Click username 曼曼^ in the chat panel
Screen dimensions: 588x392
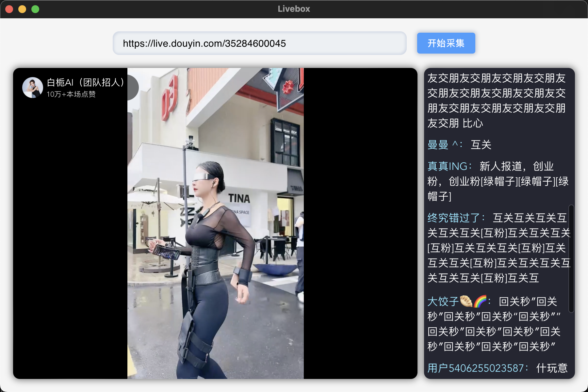(441, 145)
